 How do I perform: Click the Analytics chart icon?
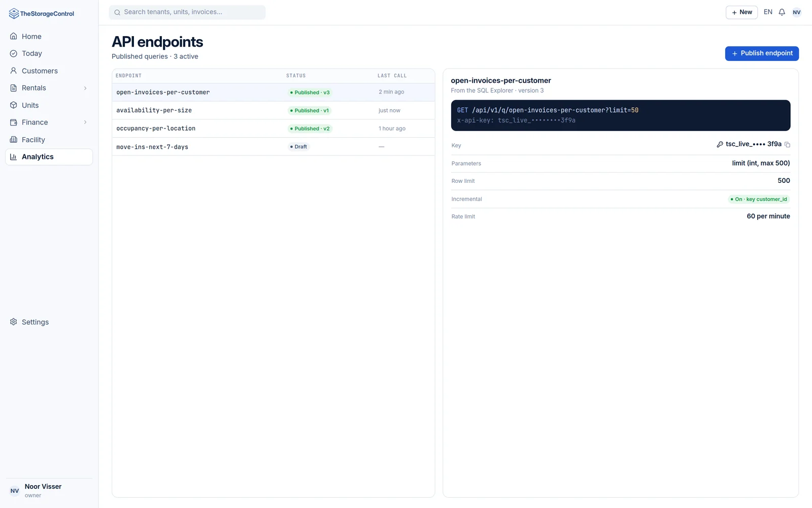click(x=14, y=157)
